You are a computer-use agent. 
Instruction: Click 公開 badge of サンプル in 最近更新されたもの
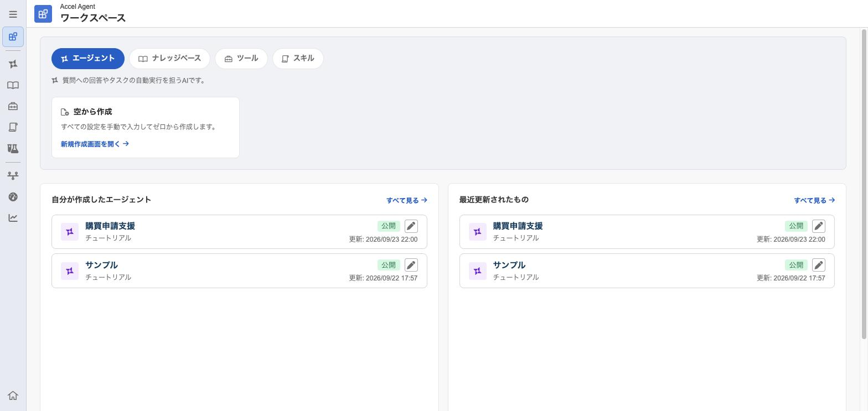[x=796, y=265]
